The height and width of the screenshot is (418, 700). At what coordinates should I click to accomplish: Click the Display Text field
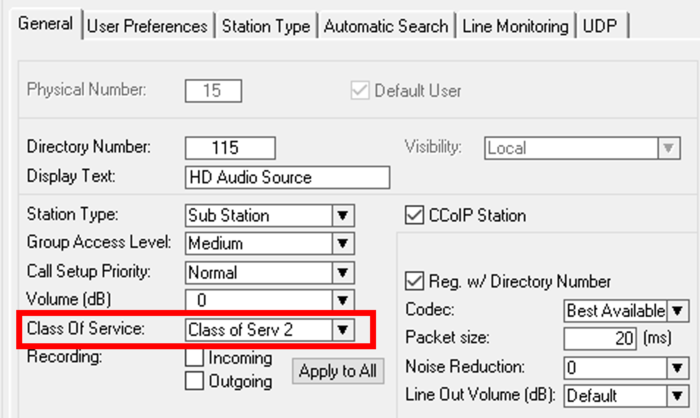288,177
